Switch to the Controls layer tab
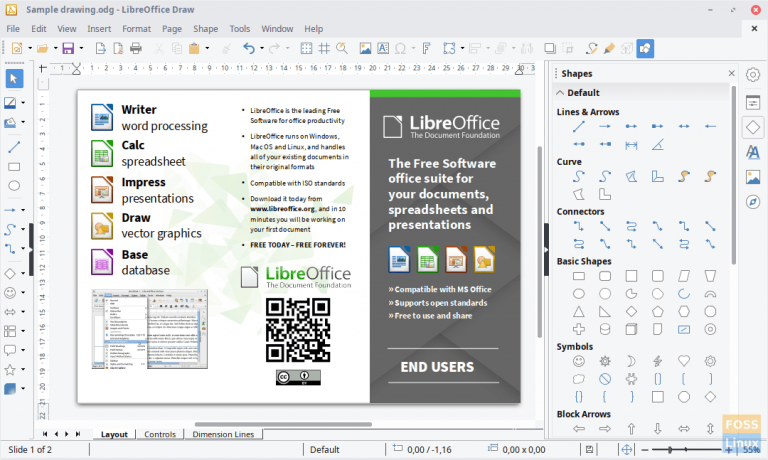This screenshot has width=768, height=460. [x=160, y=434]
